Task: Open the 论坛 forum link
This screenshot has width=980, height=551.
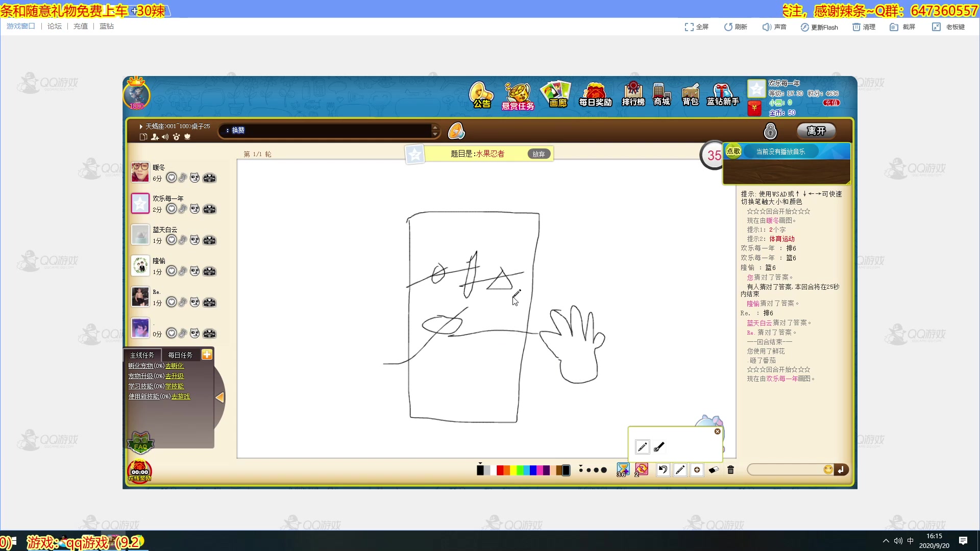Action: [55, 26]
